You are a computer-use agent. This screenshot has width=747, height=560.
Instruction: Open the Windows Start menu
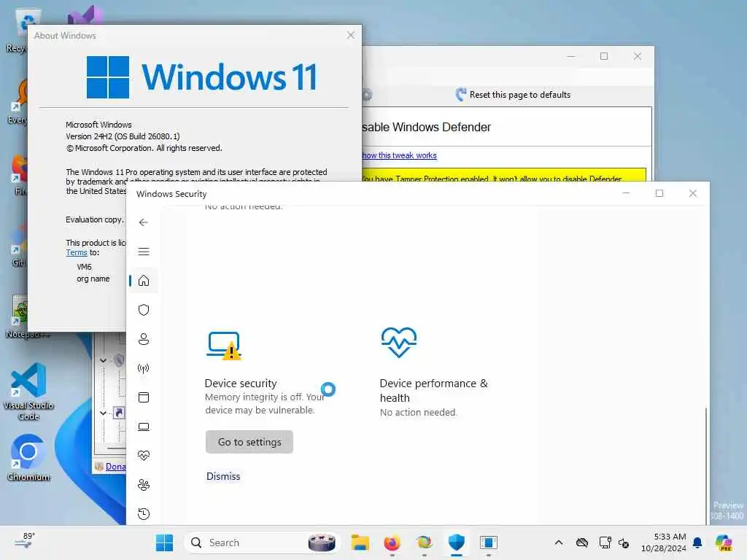[164, 542]
